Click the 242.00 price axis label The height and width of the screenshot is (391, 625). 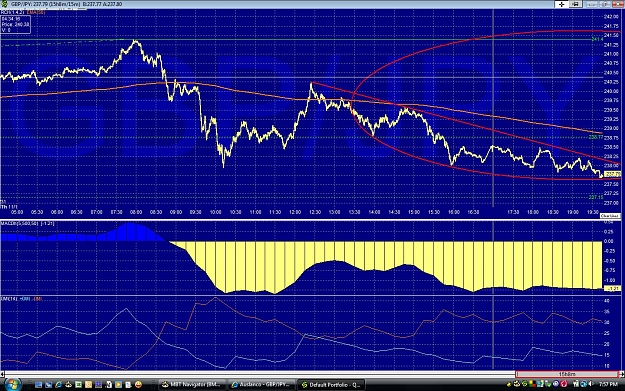pyautogui.click(x=611, y=17)
